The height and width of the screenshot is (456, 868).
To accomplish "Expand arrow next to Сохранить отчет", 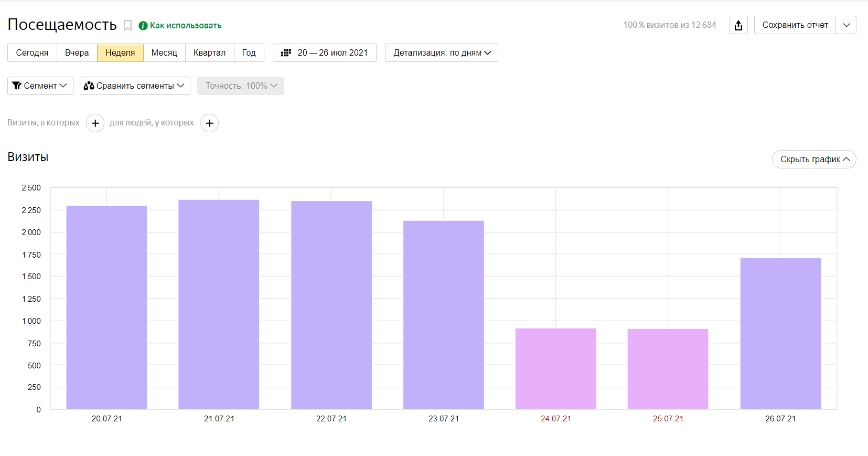I will click(846, 25).
